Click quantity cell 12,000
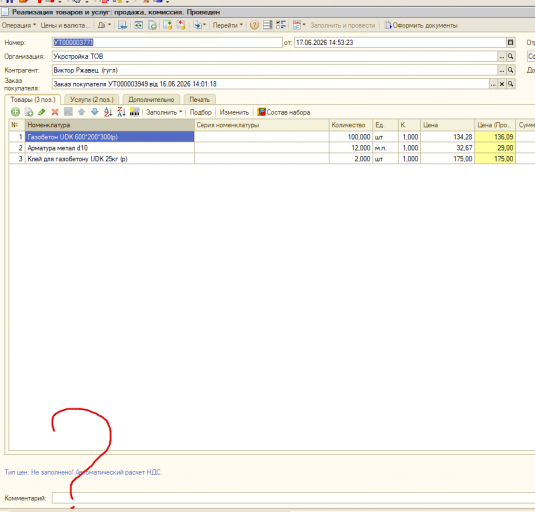 (351, 148)
